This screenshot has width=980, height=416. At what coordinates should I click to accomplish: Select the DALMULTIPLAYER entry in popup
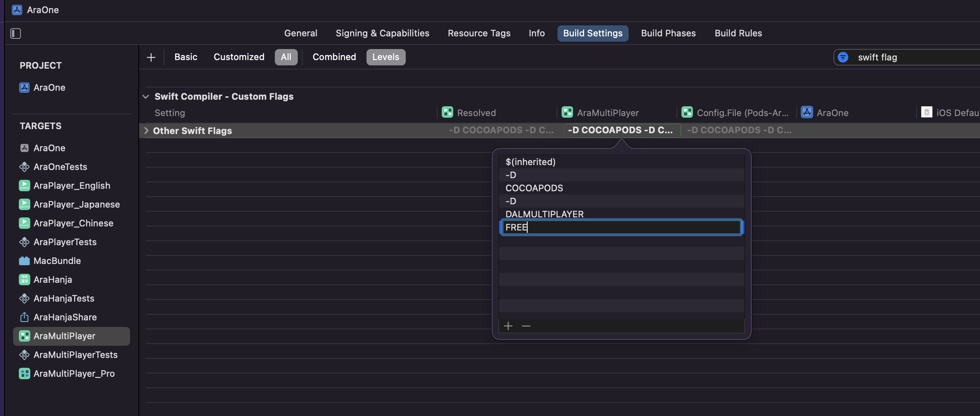pyautogui.click(x=621, y=214)
